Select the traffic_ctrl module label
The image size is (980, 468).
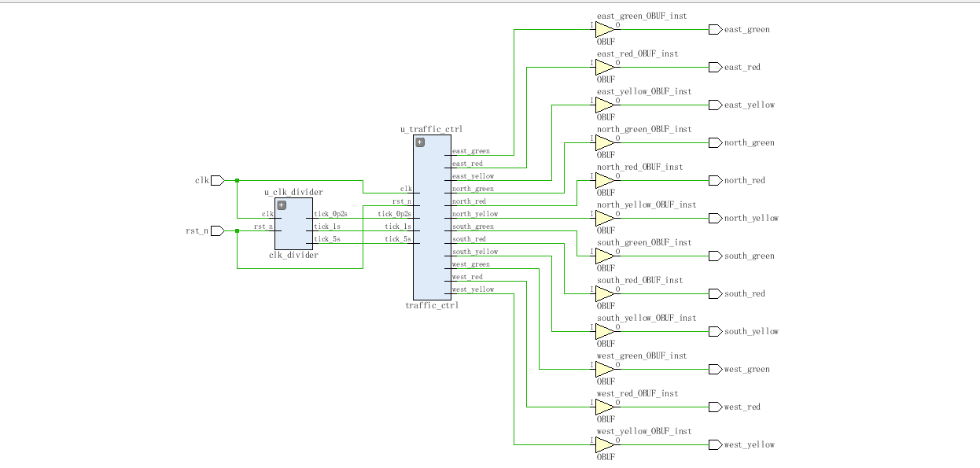432,305
